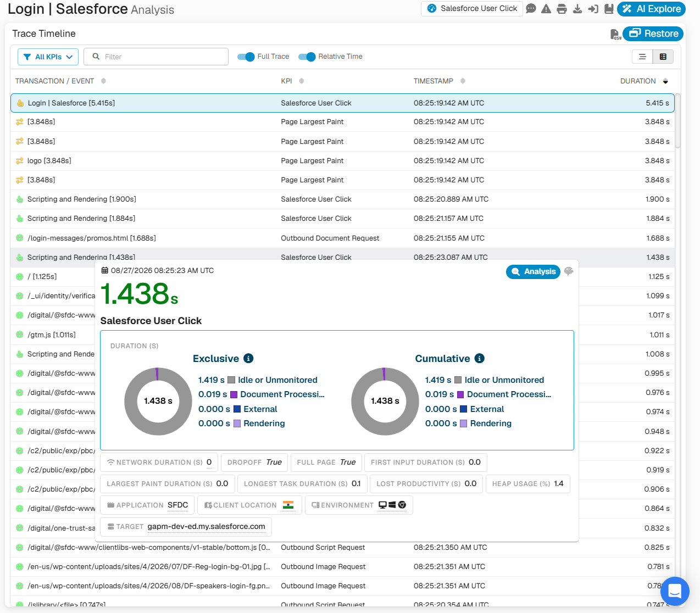Click the 1.125 s duration cell

659,277
